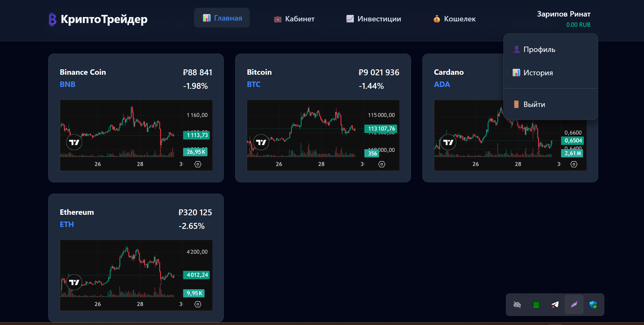This screenshot has height=325, width=644.
Task: Open История in the user dropdown
Action: pyautogui.click(x=538, y=73)
